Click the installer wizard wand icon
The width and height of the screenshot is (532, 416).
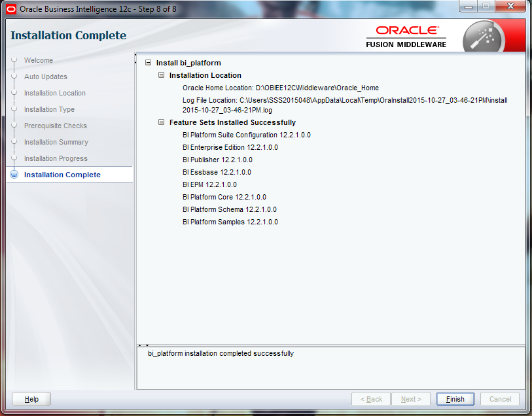point(484,37)
